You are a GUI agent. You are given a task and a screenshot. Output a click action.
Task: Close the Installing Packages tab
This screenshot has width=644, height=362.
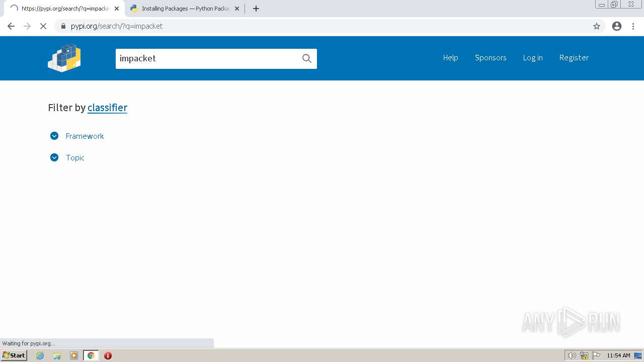click(x=237, y=9)
